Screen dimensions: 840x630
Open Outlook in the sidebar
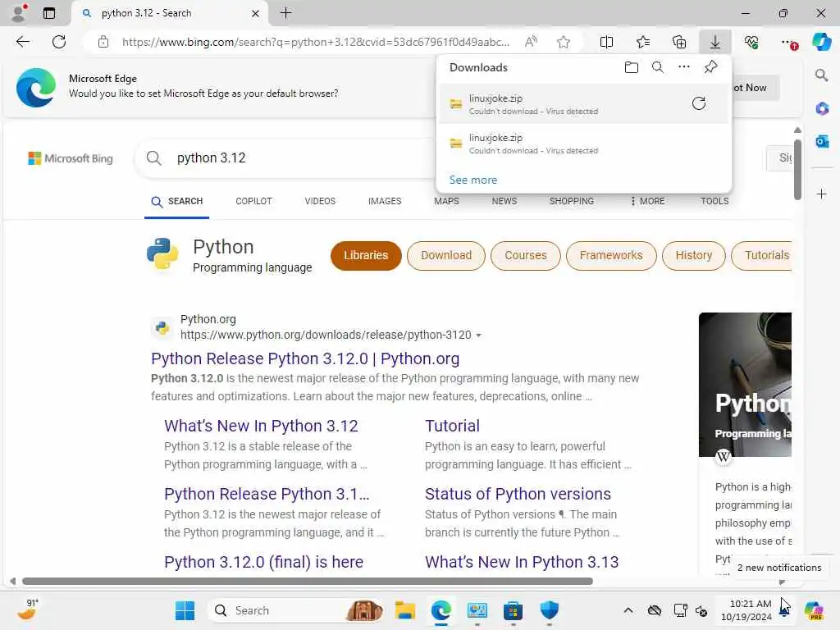click(x=822, y=141)
